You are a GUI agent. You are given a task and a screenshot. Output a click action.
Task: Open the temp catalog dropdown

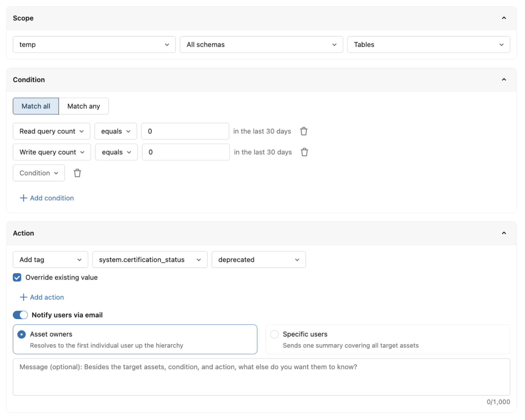(94, 44)
